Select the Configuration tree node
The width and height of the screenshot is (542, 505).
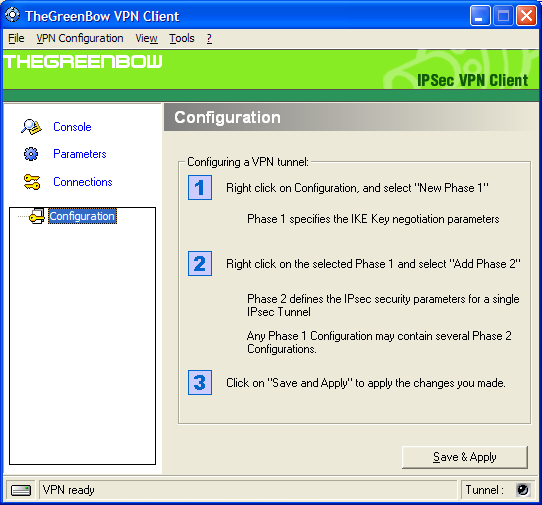pos(82,216)
